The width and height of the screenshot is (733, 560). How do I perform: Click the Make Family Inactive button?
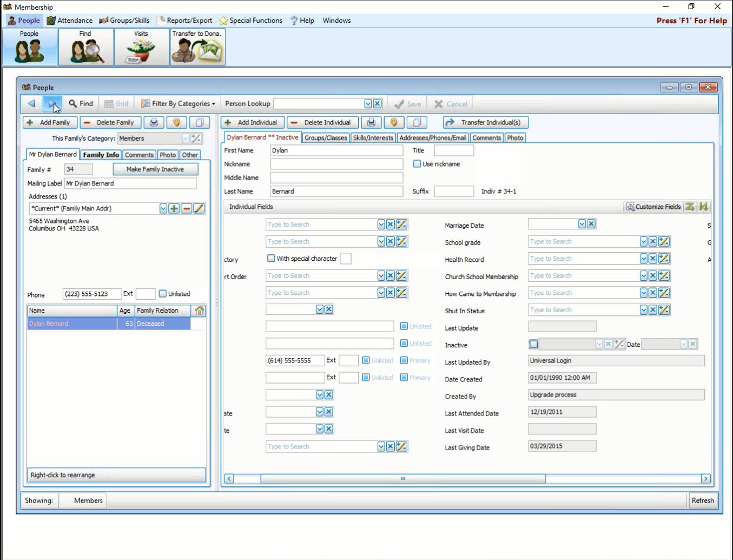(x=155, y=169)
